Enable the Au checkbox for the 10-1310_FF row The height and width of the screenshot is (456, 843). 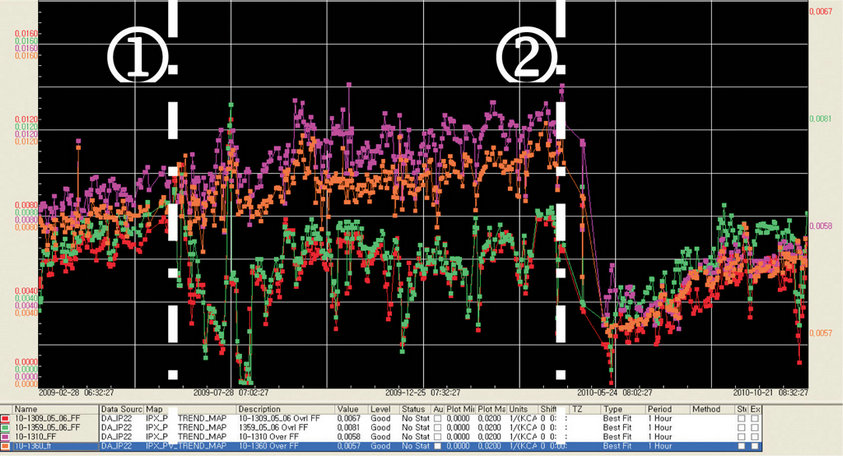pyautogui.click(x=438, y=437)
